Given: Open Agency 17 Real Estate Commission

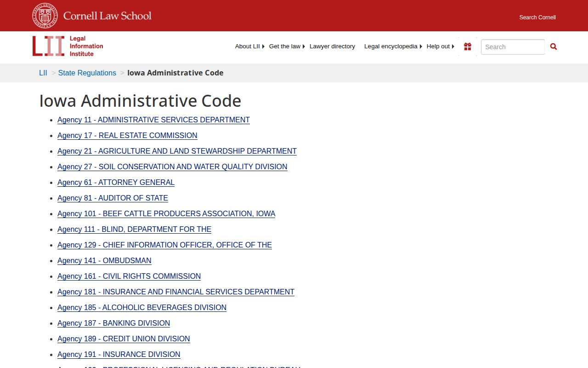Looking at the screenshot, I should [x=127, y=136].
